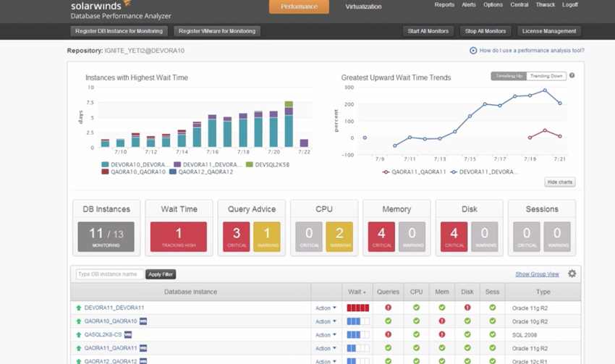615x364 pixels.
Task: Open the Action dropdown for DEVORA11_DEVORA11
Action: click(326, 308)
